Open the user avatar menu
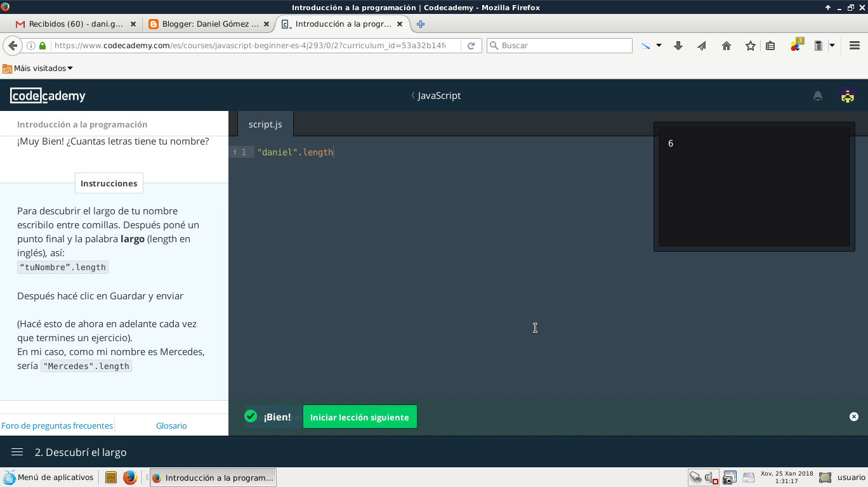 pos(848,96)
